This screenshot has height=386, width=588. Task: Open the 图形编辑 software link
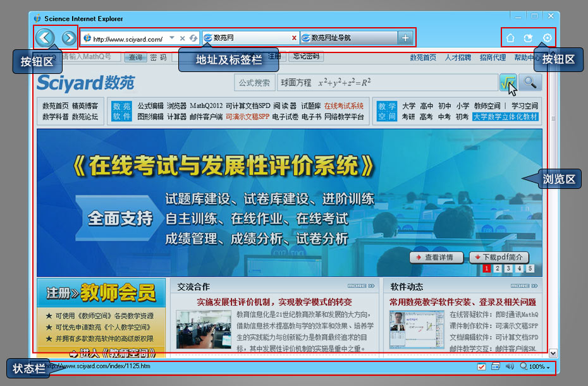[x=150, y=117]
